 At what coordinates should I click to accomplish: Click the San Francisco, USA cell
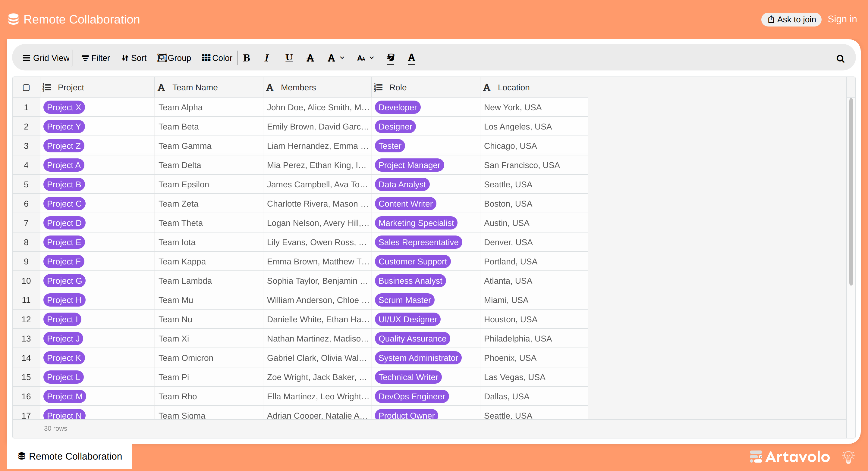point(534,165)
